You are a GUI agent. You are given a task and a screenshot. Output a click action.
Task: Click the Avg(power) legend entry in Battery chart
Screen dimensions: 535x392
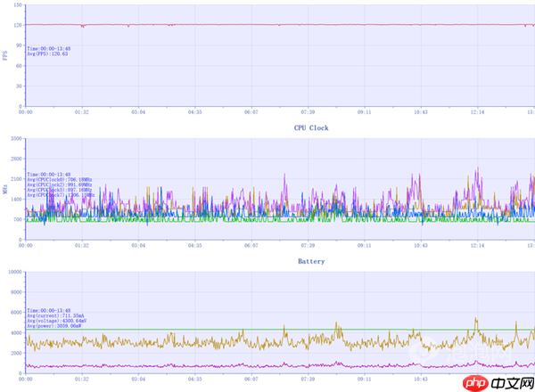click(55, 326)
